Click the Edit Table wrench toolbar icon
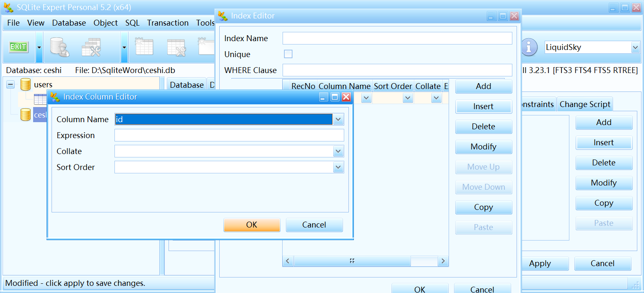This screenshot has height=293, width=644. click(x=176, y=47)
